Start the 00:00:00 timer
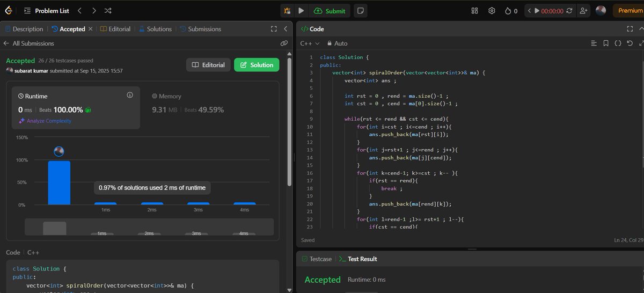 (x=549, y=10)
